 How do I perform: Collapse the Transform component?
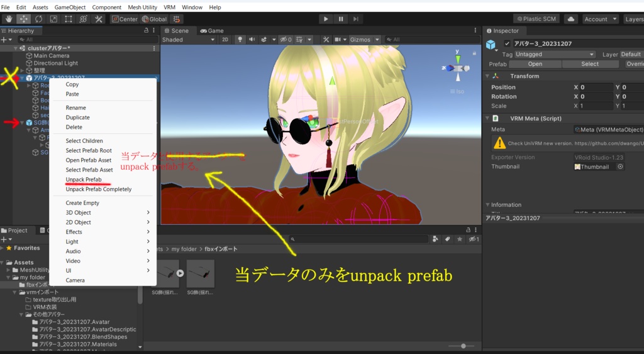coord(487,76)
